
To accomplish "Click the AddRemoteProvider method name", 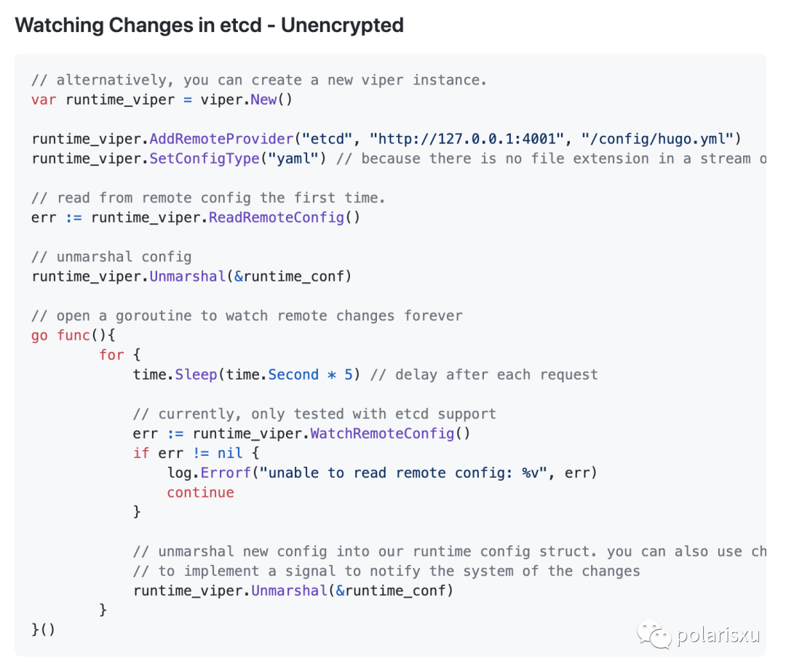I will pyautogui.click(x=221, y=139).
